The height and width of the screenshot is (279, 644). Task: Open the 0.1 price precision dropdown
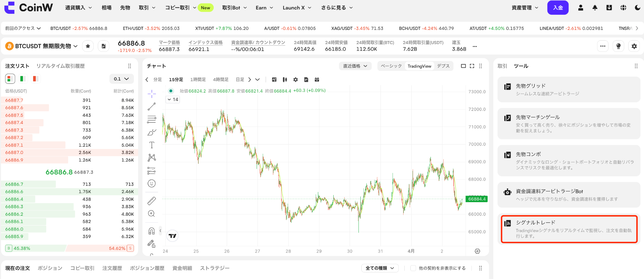click(x=121, y=79)
